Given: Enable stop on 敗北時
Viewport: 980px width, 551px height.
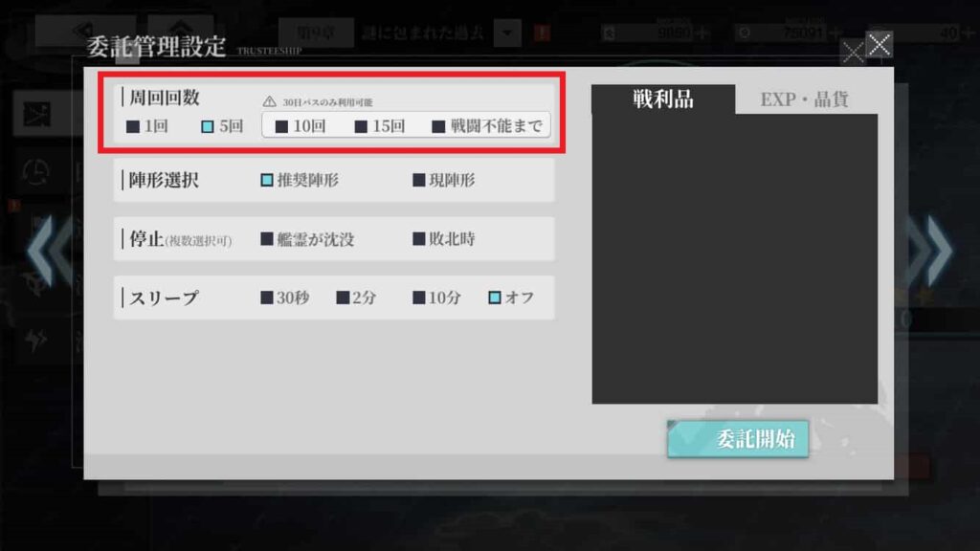Looking at the screenshot, I should tap(444, 239).
